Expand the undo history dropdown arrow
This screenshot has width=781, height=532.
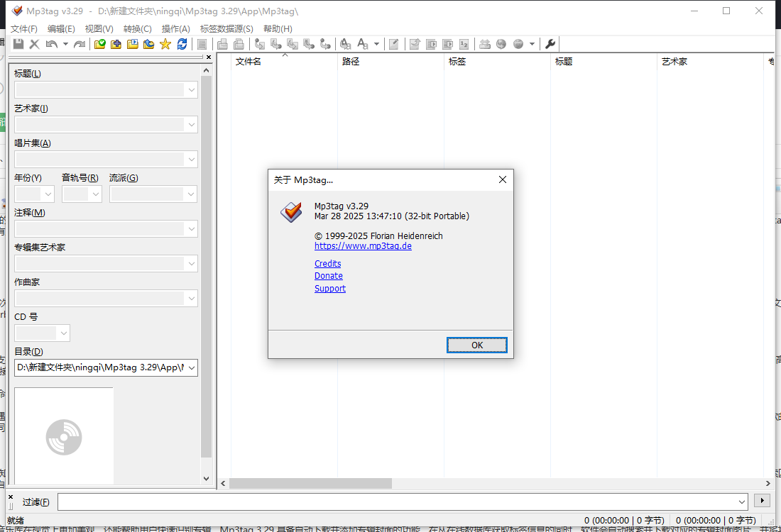pos(65,44)
